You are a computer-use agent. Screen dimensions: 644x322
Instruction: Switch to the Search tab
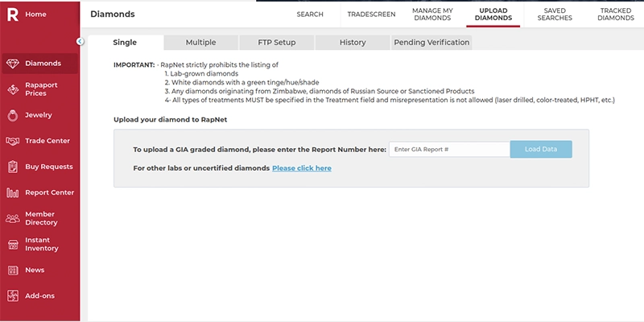tap(310, 14)
